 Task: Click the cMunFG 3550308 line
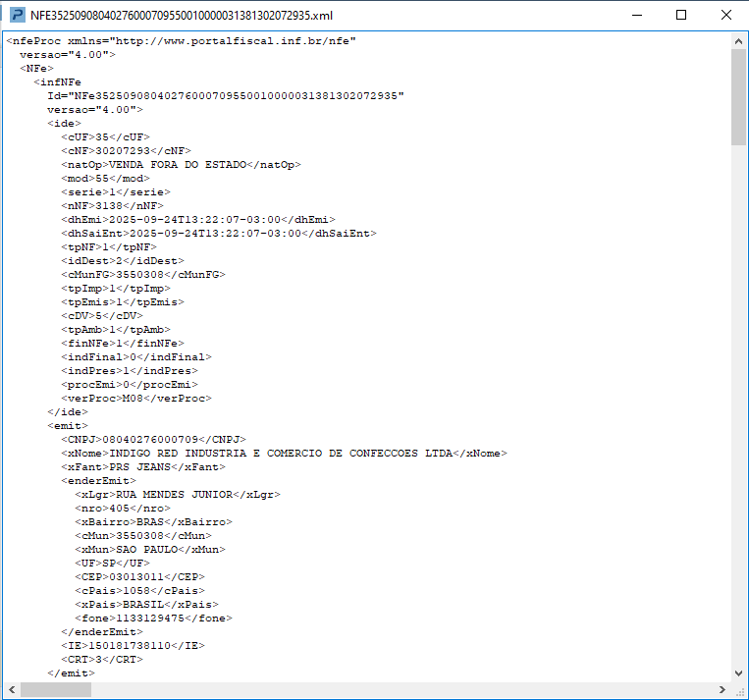pyautogui.click(x=142, y=275)
